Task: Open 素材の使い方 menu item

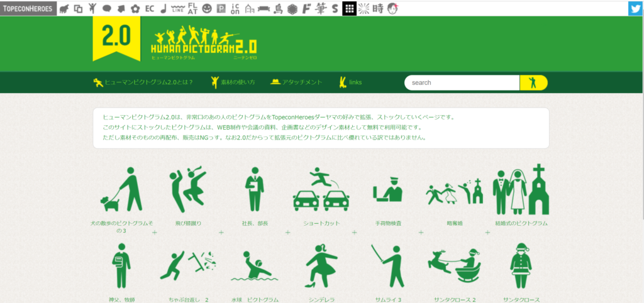Action: click(x=233, y=82)
